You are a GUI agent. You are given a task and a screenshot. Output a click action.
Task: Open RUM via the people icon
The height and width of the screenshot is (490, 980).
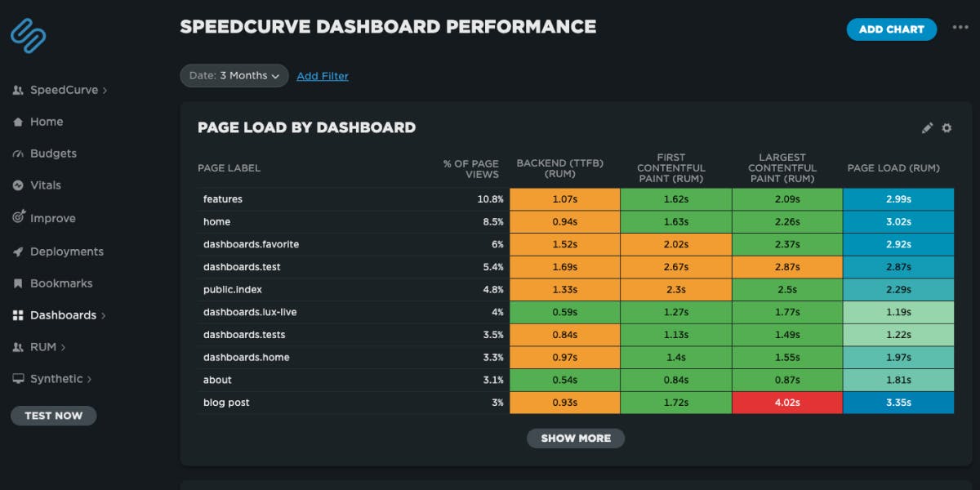tap(19, 346)
